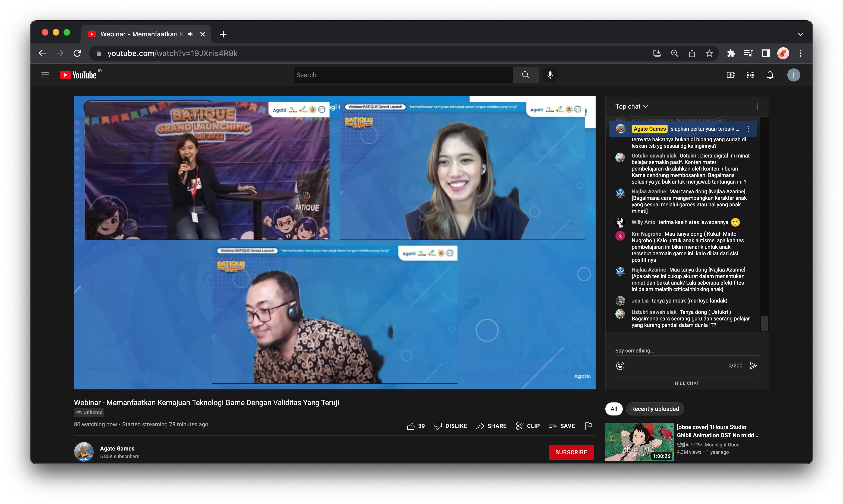Select the All filter chip

click(x=614, y=409)
